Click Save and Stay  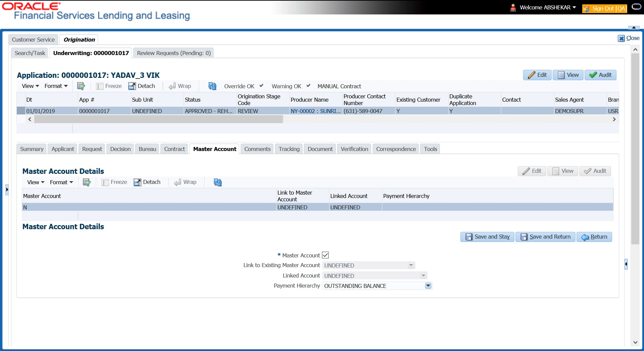tap(487, 237)
